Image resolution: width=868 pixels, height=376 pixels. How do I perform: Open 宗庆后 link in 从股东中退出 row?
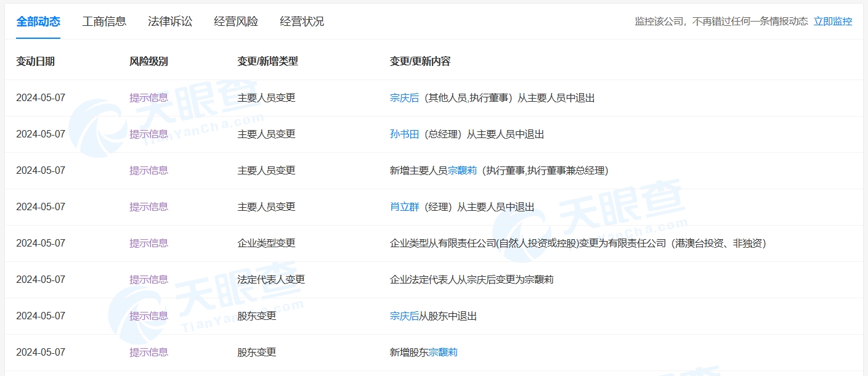(404, 316)
